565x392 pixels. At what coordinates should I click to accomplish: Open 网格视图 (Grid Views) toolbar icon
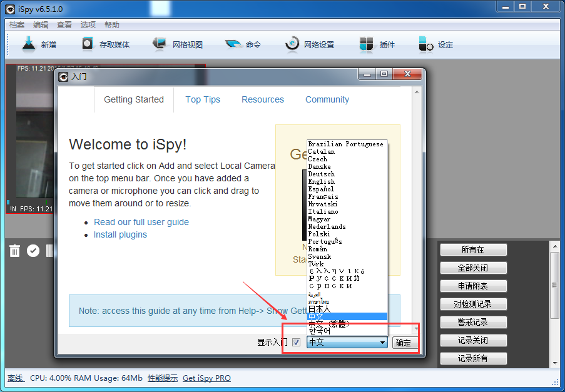[160, 44]
